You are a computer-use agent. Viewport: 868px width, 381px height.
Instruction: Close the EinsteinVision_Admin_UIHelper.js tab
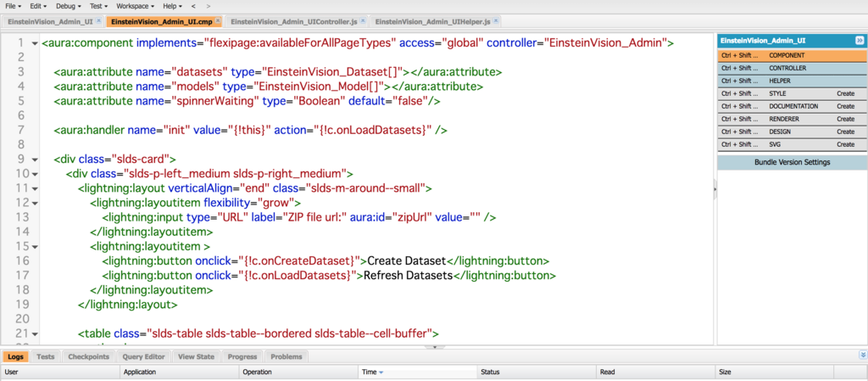pyautogui.click(x=496, y=21)
